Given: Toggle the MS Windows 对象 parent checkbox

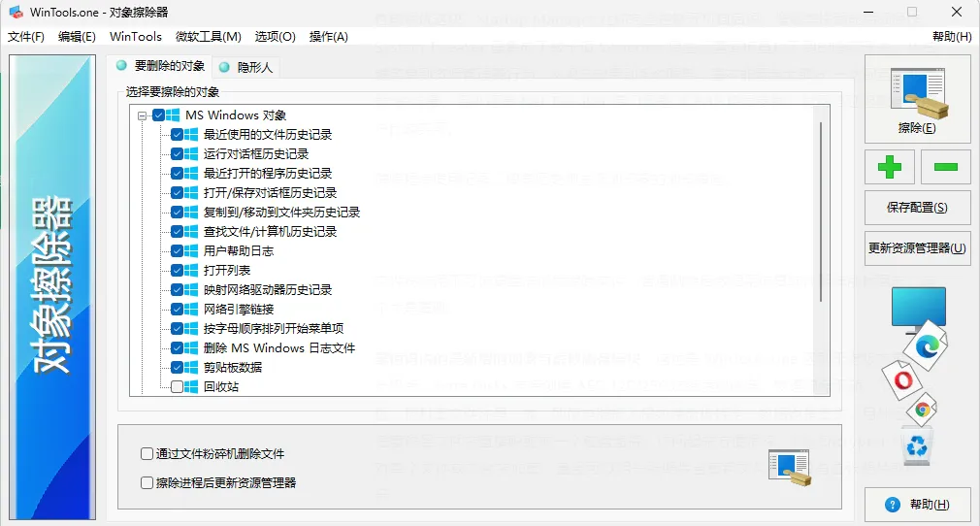Looking at the screenshot, I should tap(159, 115).
